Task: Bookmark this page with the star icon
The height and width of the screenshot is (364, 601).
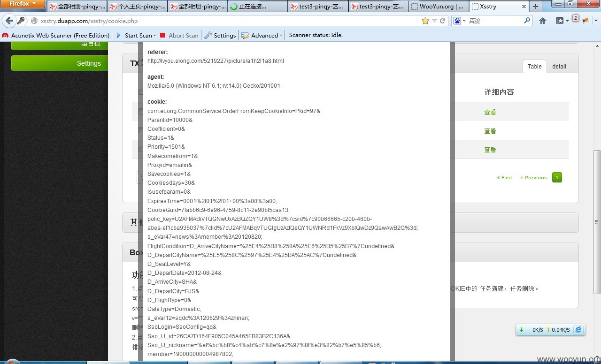Action: (x=425, y=21)
